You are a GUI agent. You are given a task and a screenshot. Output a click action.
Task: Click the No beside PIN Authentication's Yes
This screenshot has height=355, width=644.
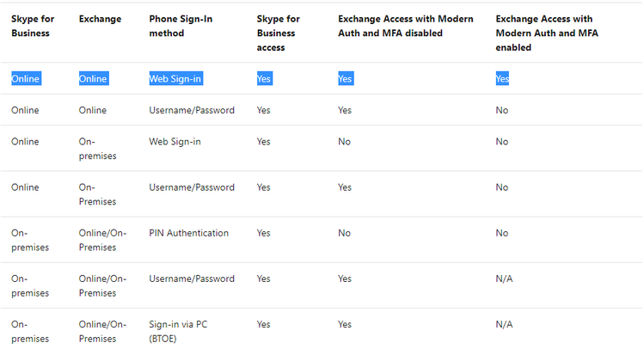[x=344, y=233]
